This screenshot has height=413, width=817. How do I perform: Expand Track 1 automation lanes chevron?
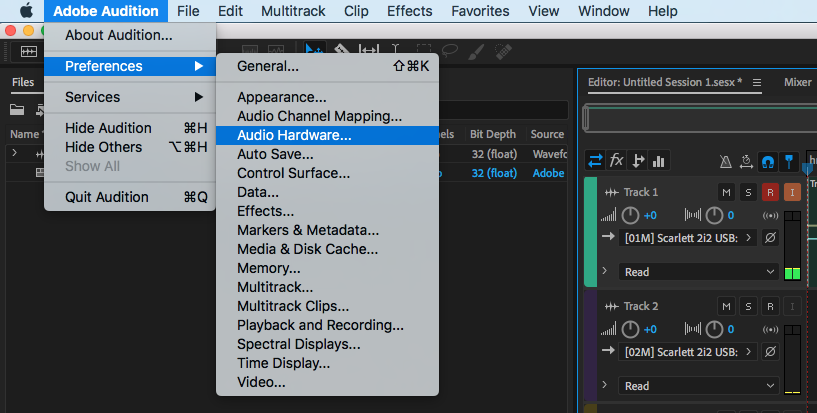tap(605, 271)
